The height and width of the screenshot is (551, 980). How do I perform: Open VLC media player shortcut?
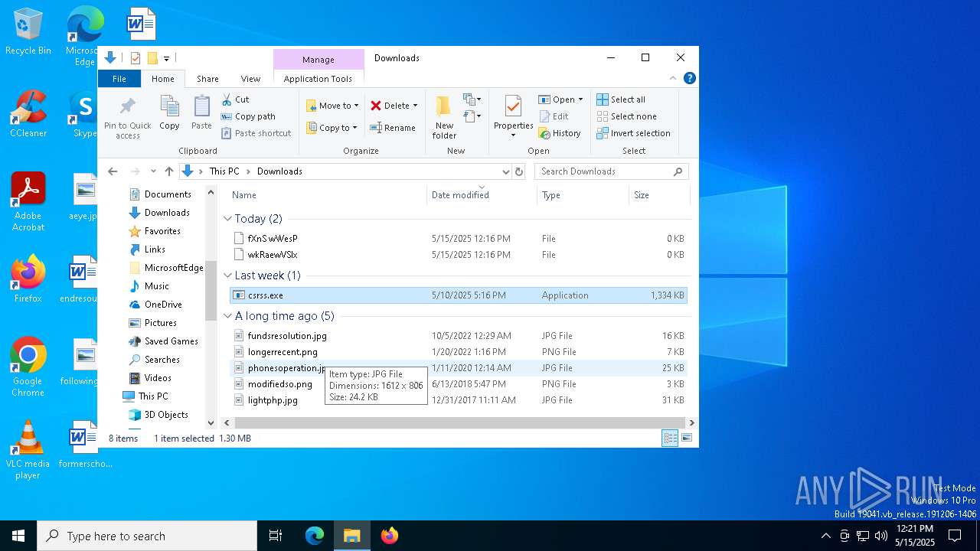tap(28, 450)
